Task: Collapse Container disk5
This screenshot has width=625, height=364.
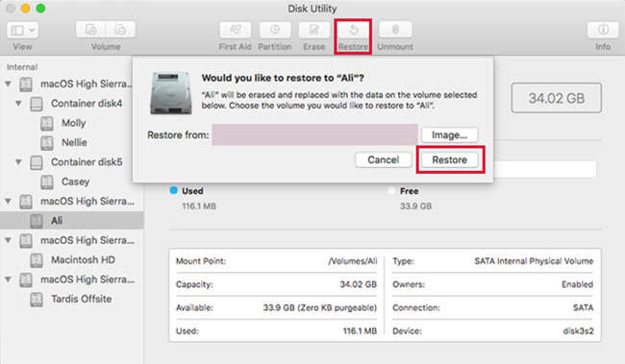Action: [x=18, y=162]
